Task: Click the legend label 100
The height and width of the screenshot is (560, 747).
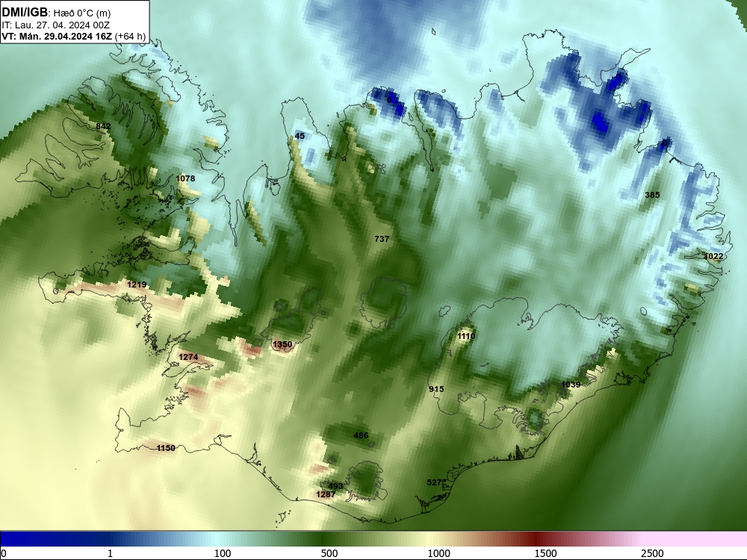Action: pyautogui.click(x=223, y=553)
